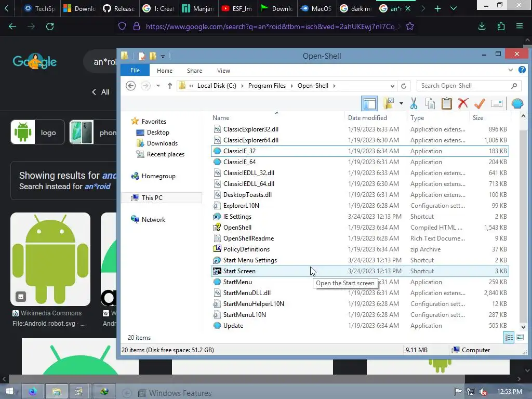Reload the page in the browser
The image size is (532, 399).
[50, 26]
